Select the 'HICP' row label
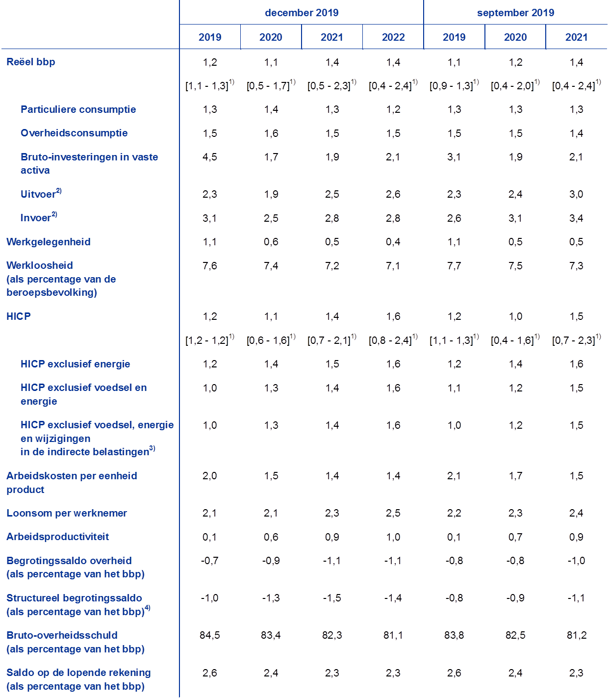608x700 pixels. tap(19, 316)
